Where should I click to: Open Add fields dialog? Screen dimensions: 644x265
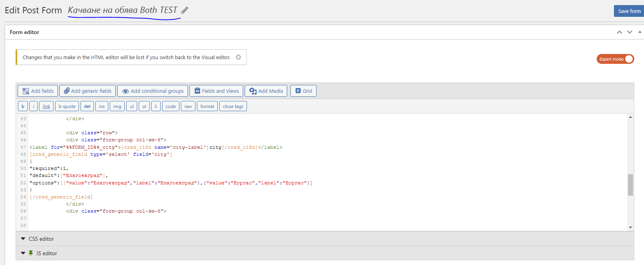[38, 91]
